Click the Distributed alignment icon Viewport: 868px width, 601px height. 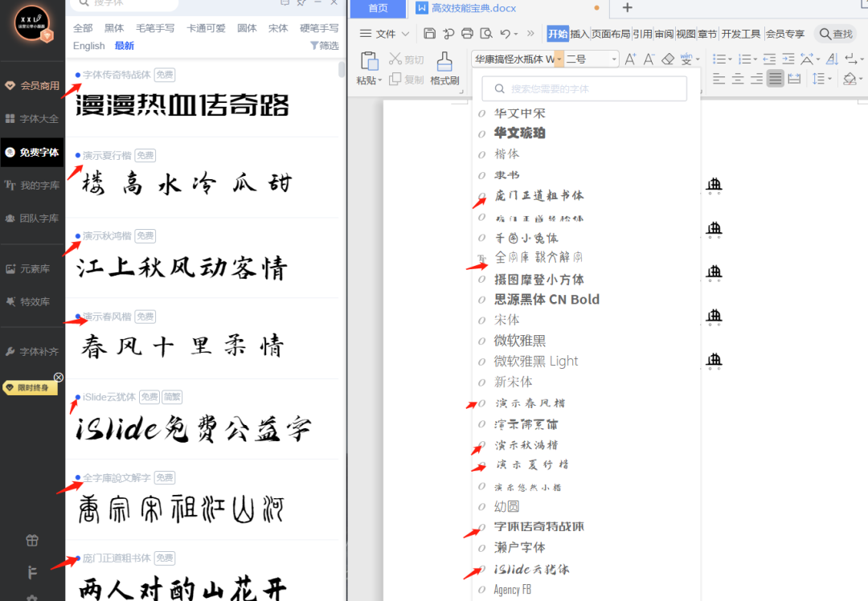click(x=794, y=79)
